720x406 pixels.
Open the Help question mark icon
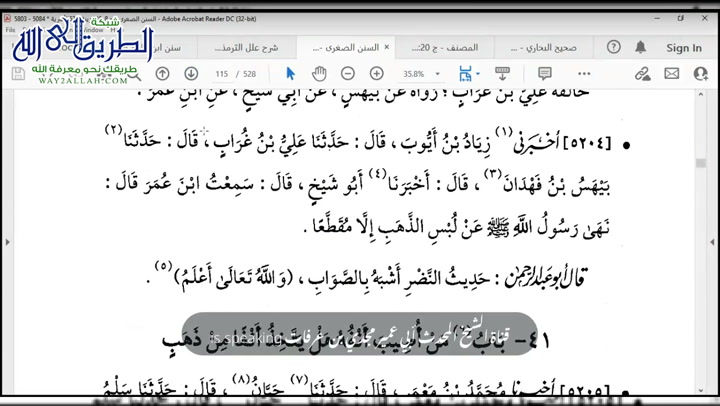tap(613, 47)
